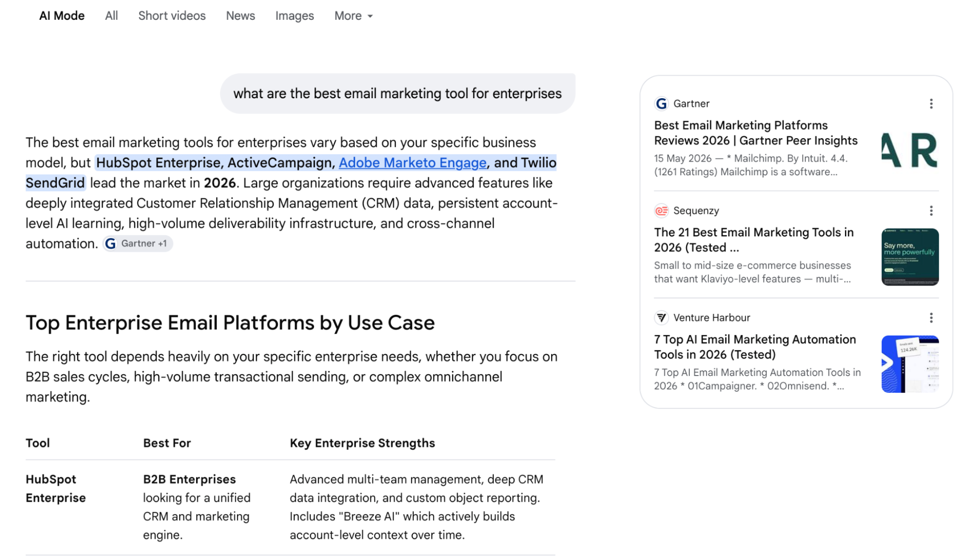Expand the More dropdown menu

coord(354,16)
